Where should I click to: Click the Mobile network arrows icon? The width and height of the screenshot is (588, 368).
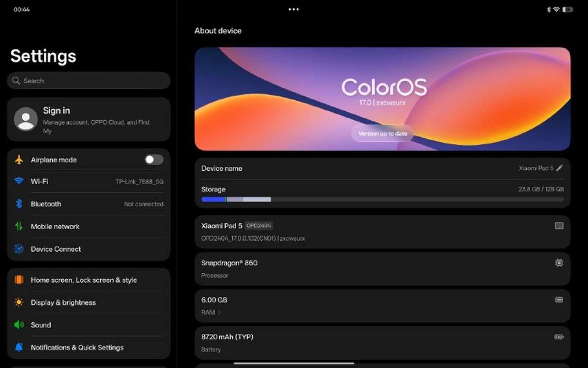(19, 226)
